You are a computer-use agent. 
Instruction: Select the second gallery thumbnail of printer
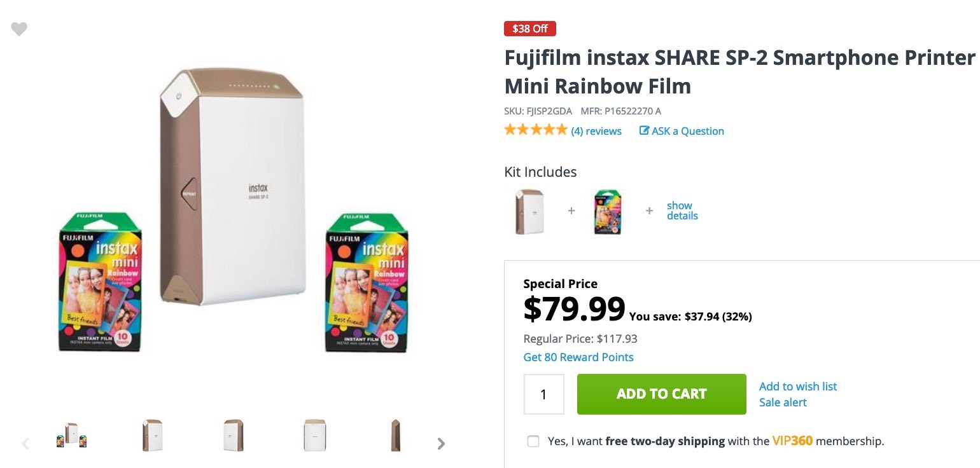click(152, 436)
